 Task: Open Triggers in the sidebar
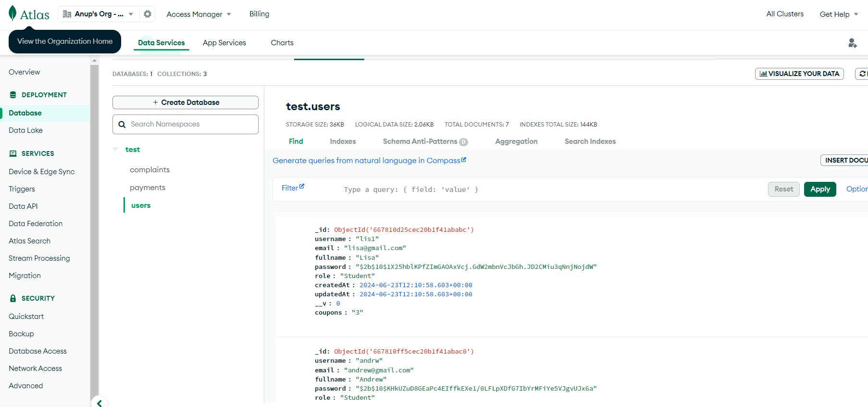22,189
